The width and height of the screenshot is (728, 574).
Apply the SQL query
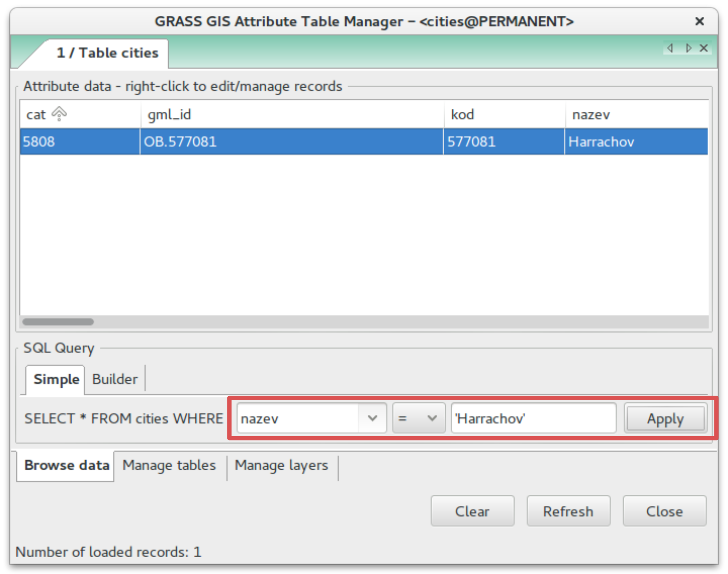point(666,419)
